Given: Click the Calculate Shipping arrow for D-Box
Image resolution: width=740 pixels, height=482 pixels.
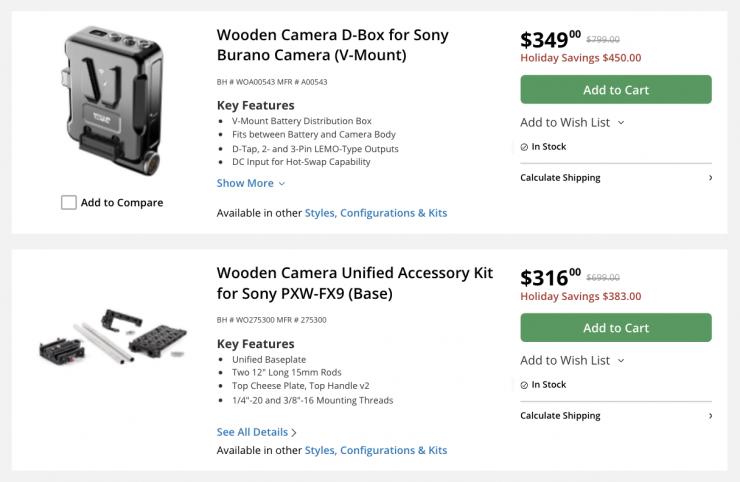Looking at the screenshot, I should (710, 178).
